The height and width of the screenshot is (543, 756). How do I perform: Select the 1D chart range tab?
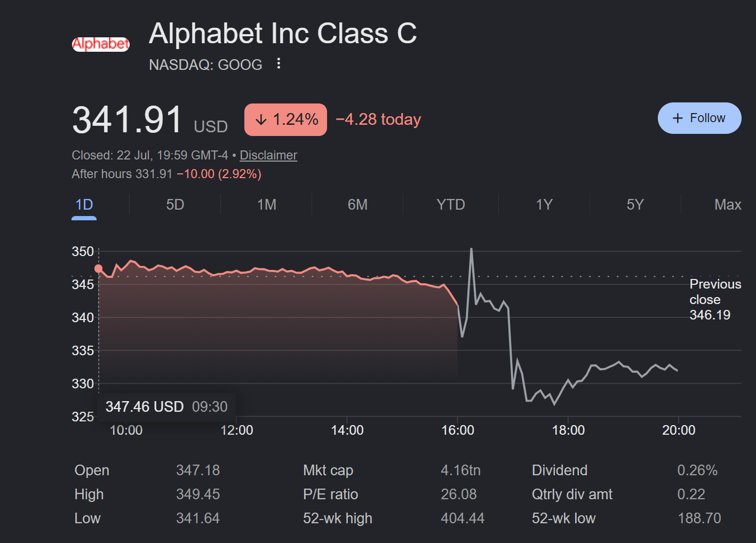click(x=84, y=205)
